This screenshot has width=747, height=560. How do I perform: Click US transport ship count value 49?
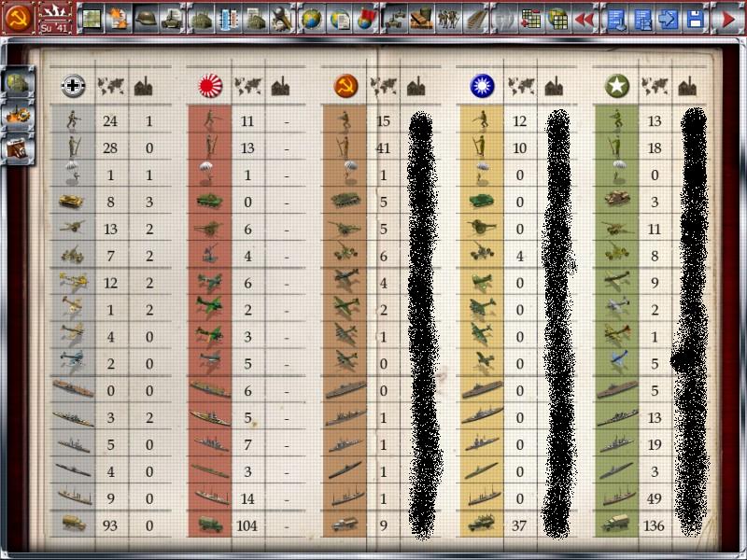point(655,498)
